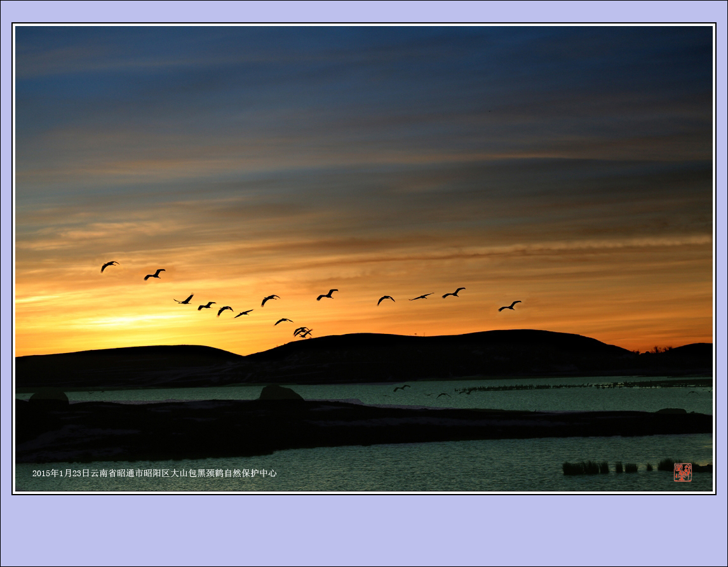Screen dimensions: 728x567
Task: Click the leftmost flying bird silhouette
Action: (x=109, y=265)
